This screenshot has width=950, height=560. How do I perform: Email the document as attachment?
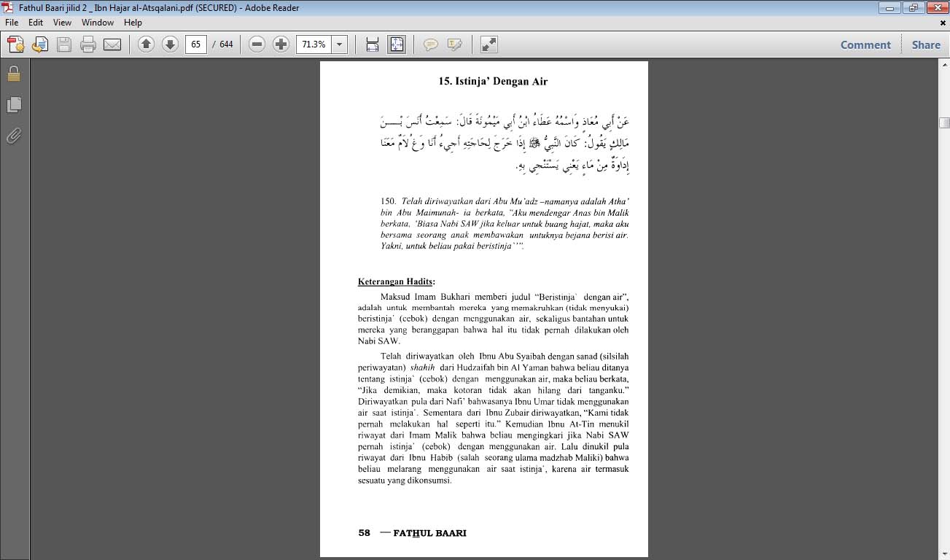111,44
